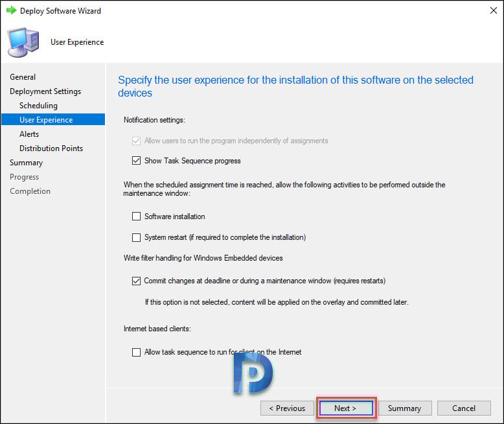Click the Previous button
The height and width of the screenshot is (424, 504).
coord(287,408)
